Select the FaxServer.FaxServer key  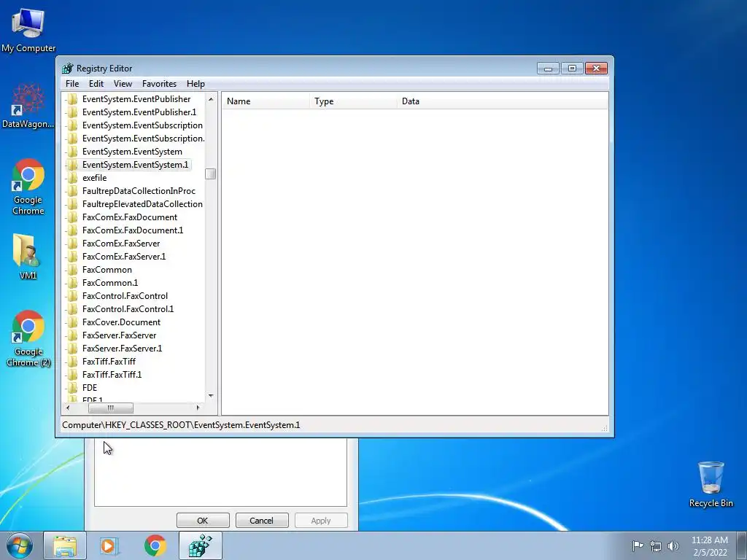pos(119,335)
